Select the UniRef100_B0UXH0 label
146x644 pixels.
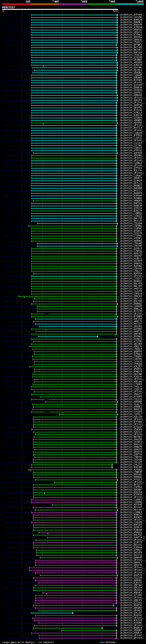tap(131, 615)
